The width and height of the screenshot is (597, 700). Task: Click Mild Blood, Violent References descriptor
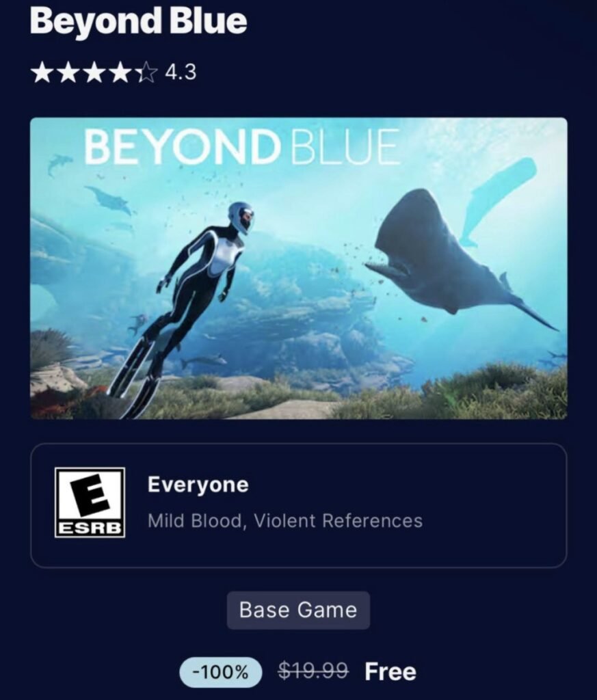coord(285,520)
